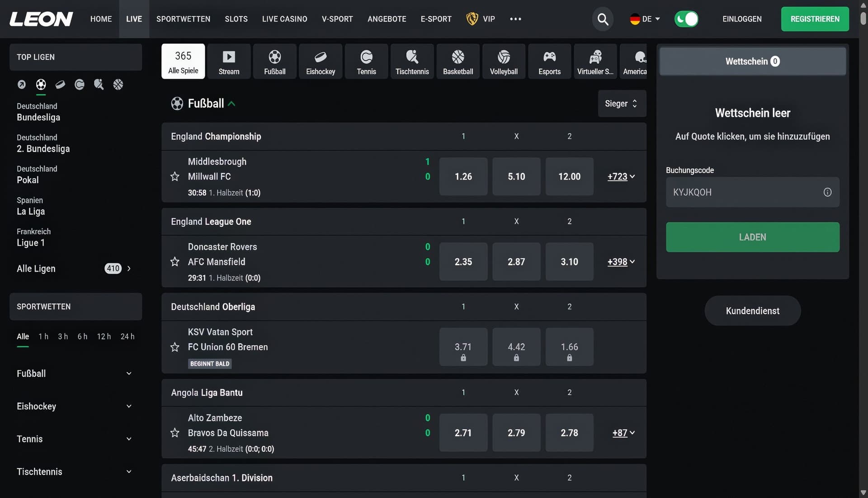Click the Tischtennis icon in the sidebar
868x498 pixels.
click(x=99, y=85)
